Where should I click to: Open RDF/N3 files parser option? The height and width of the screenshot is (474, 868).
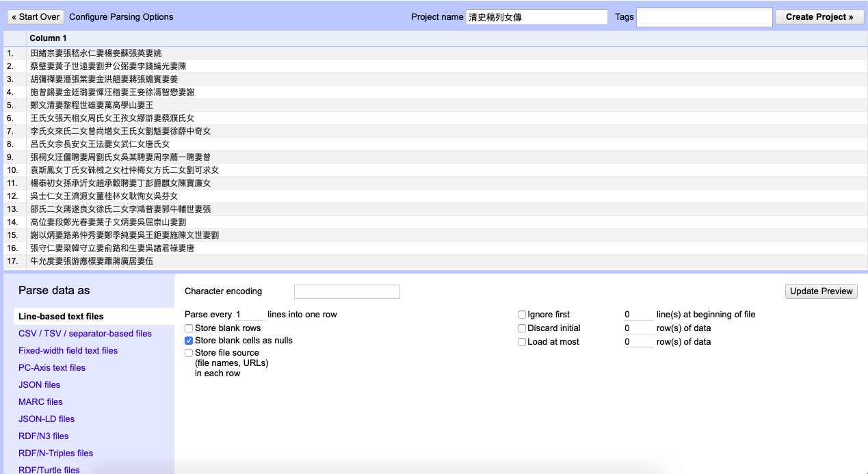(x=44, y=436)
